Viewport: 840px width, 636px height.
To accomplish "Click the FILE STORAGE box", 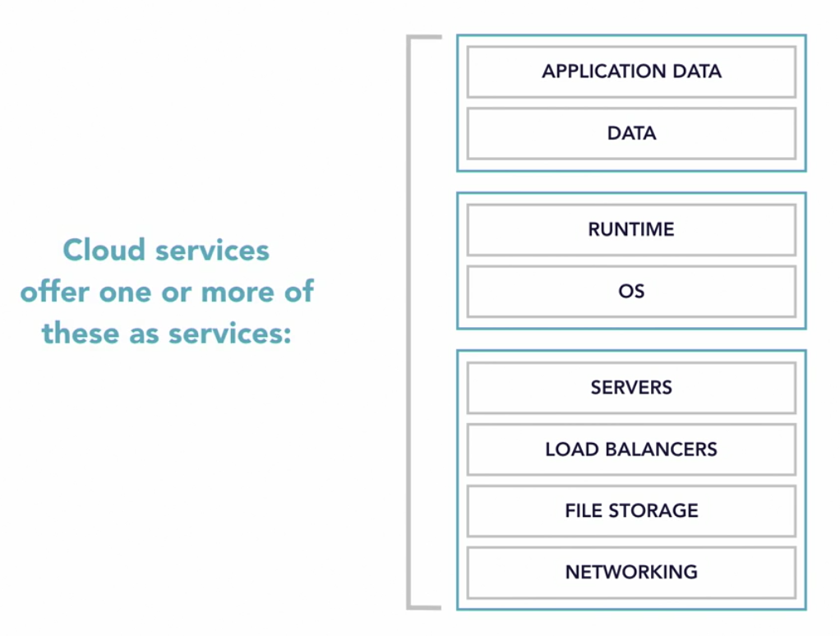I will (631, 510).
